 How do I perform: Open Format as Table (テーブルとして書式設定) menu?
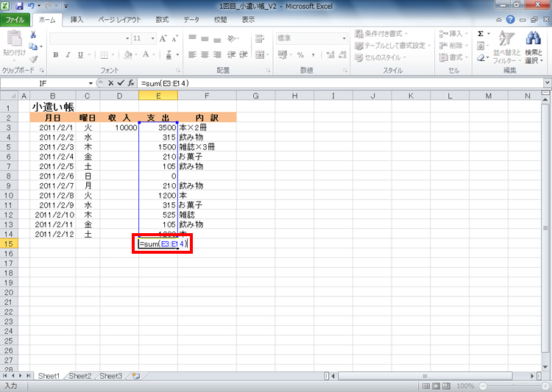[393, 46]
